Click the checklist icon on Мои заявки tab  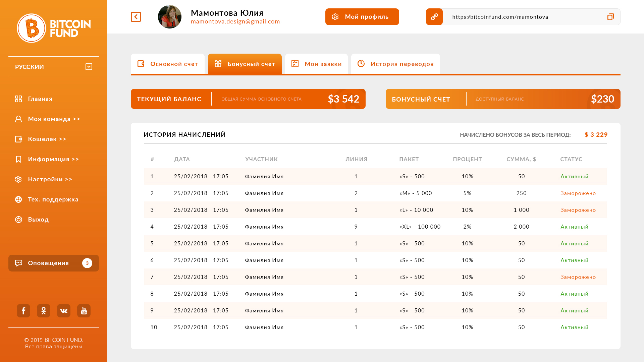click(x=295, y=64)
